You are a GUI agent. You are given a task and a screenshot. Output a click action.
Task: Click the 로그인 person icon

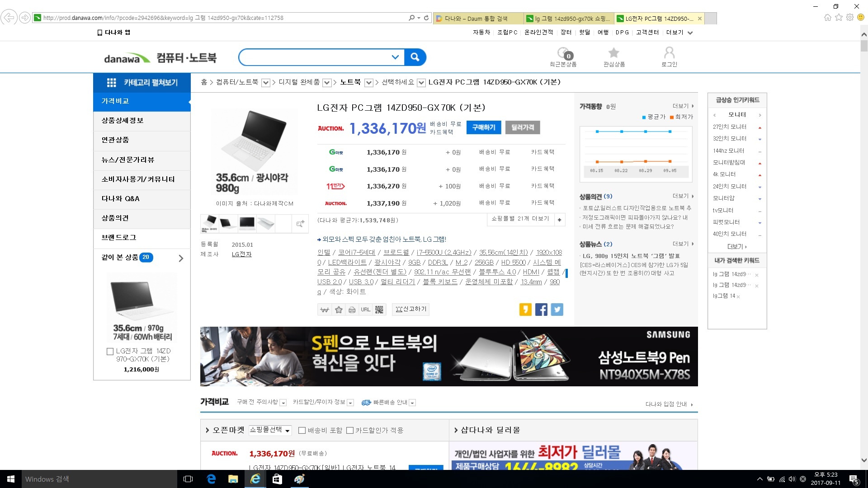669,57
